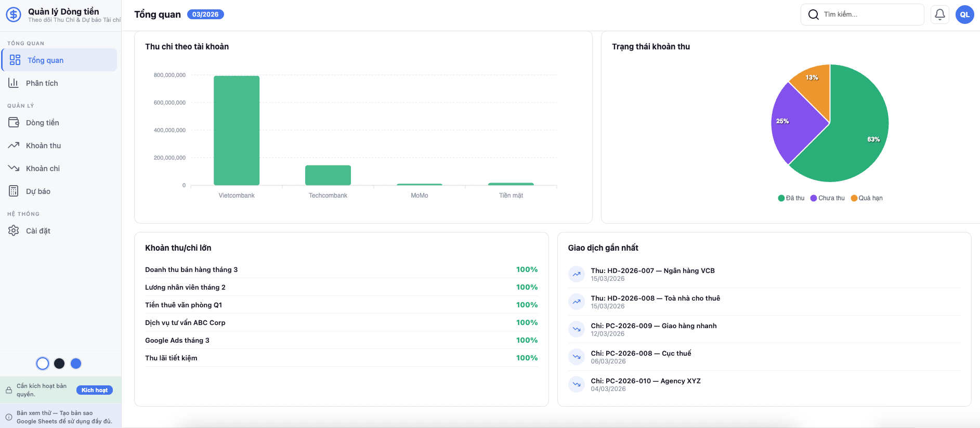The height and width of the screenshot is (428, 980).
Task: Switch to the dark theme dot
Action: click(59, 364)
